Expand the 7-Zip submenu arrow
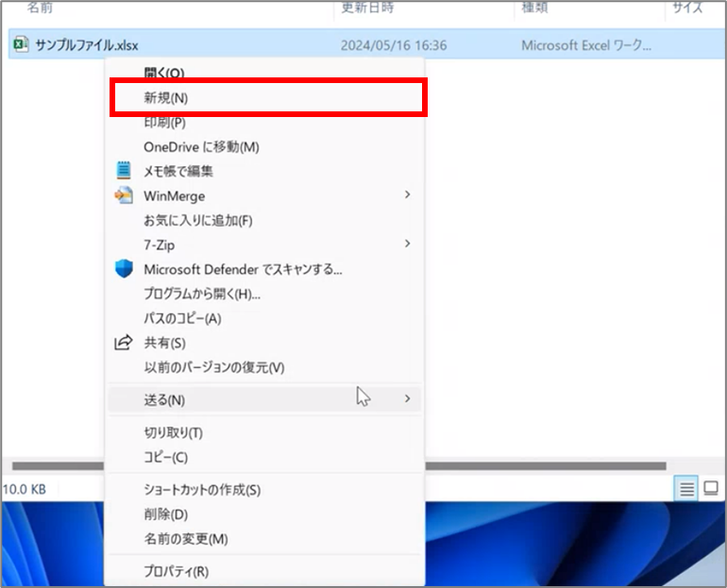727x588 pixels. [x=407, y=244]
